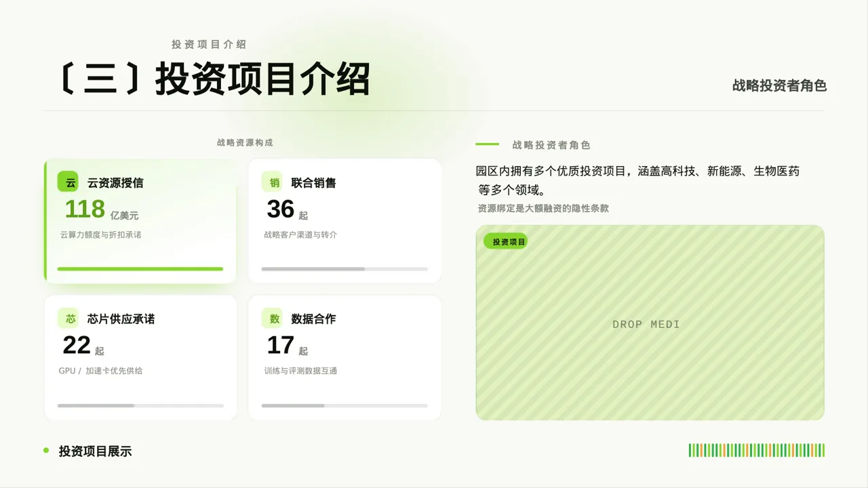This screenshot has width=868, height=488.
Task: Click the 芯片供应承诺 card title
Action: pos(121,319)
